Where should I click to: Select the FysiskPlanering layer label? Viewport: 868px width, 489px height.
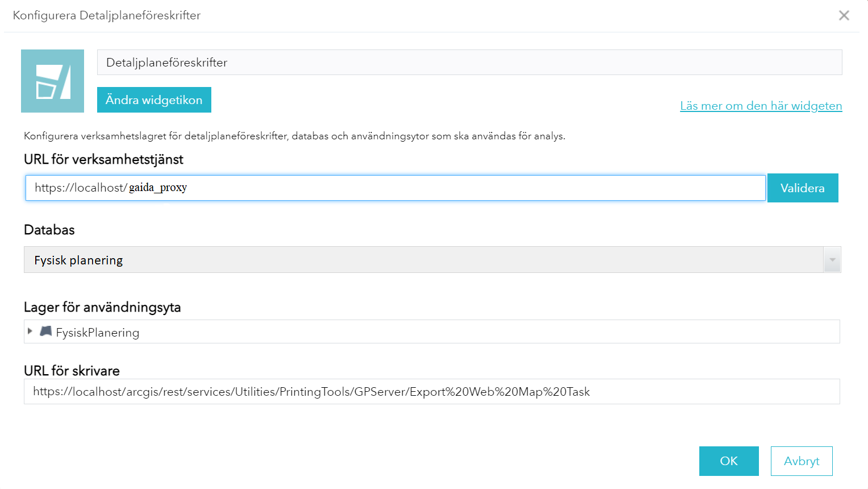click(x=98, y=333)
